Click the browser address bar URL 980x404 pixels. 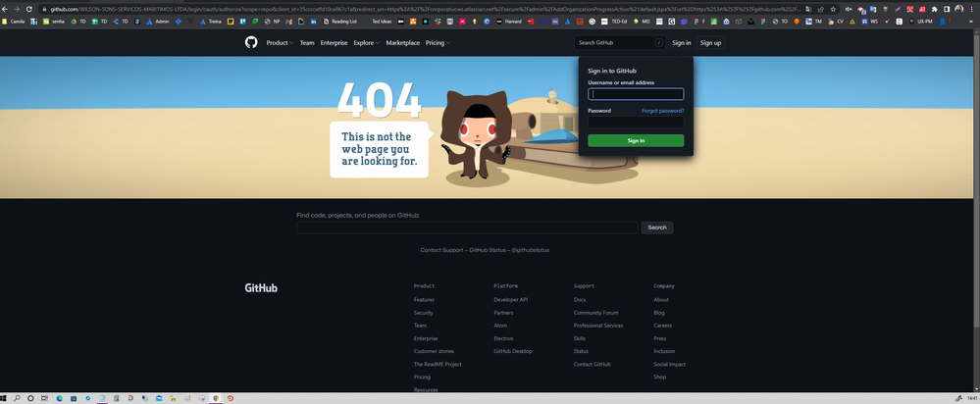tap(425, 10)
